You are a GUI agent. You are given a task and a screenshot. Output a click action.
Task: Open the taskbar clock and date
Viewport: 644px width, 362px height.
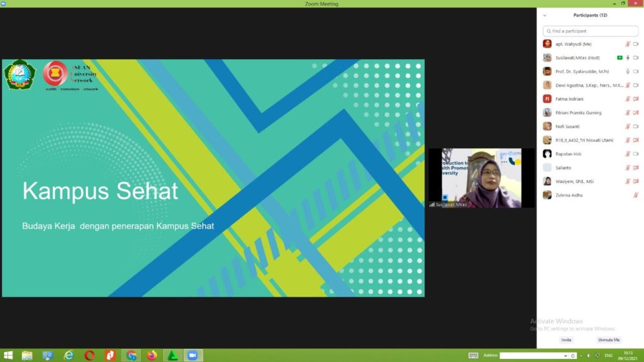click(x=628, y=356)
